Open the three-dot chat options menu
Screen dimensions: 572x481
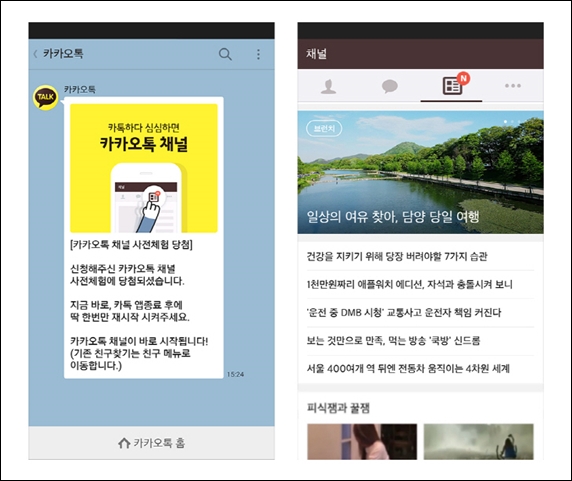258,54
